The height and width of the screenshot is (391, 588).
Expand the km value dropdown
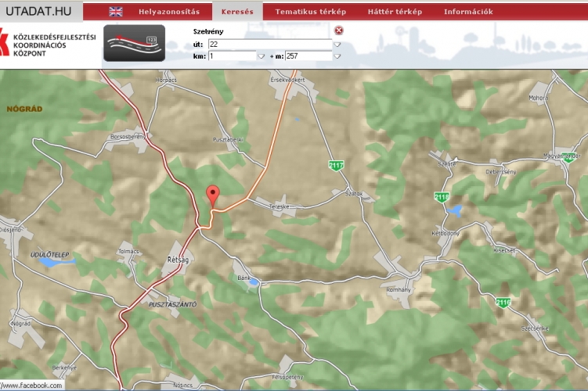pyautogui.click(x=261, y=56)
